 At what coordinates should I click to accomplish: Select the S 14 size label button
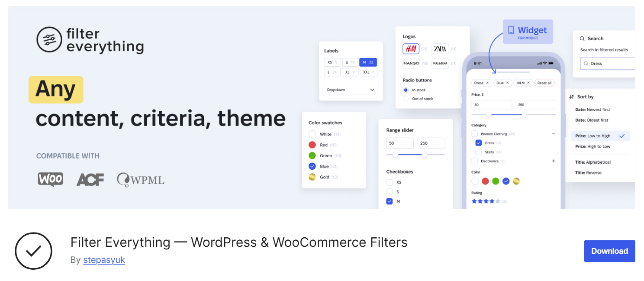click(x=350, y=62)
